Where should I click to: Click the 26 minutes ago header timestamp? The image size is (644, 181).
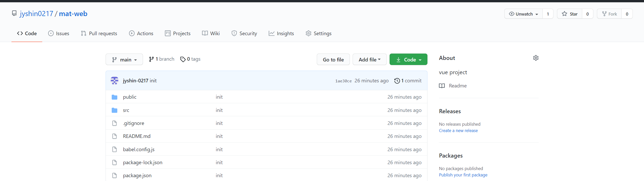click(371, 81)
